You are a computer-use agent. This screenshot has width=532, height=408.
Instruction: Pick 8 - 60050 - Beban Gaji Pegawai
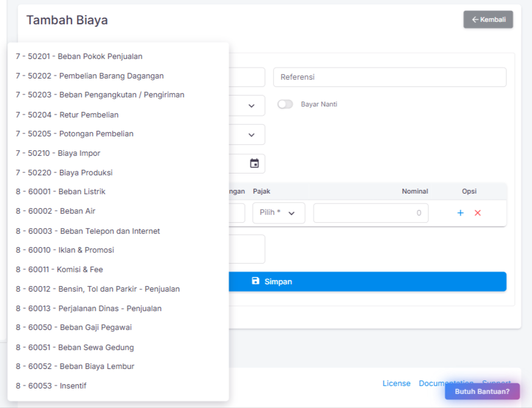74,328
